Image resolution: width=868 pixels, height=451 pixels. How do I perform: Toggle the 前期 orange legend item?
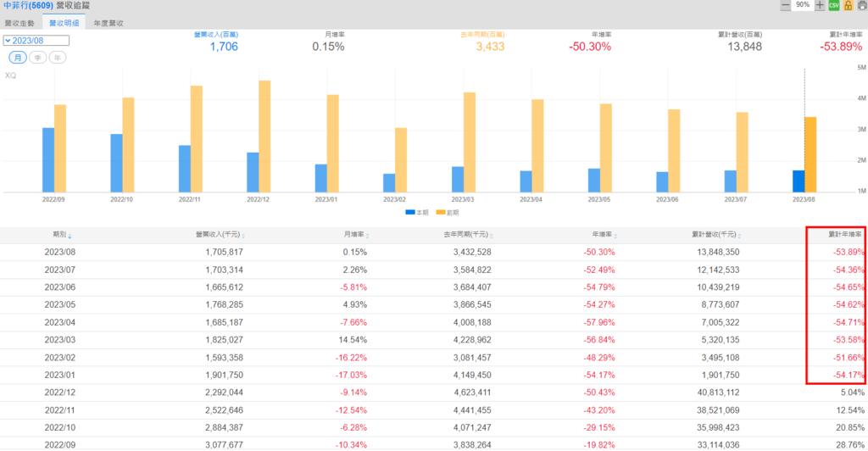(448, 213)
